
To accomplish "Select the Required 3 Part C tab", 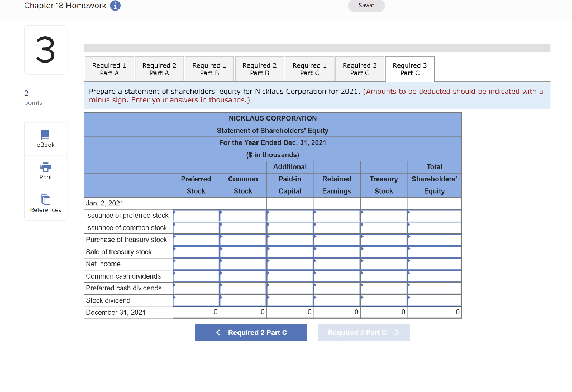I will (x=409, y=69).
